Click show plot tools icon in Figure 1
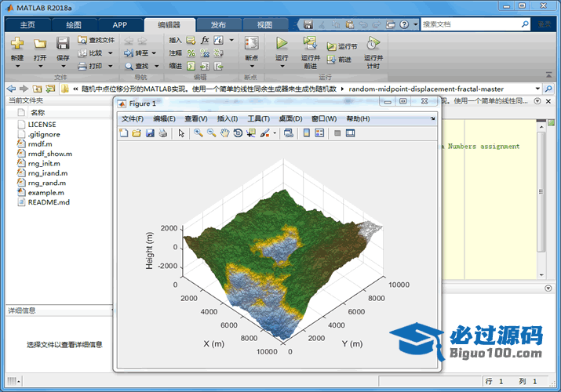 [x=350, y=133]
